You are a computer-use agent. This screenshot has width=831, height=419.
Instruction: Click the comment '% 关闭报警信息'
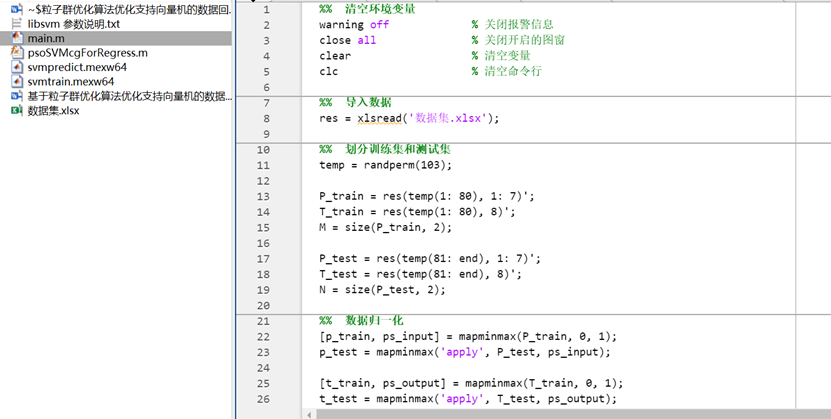pyautogui.click(x=512, y=24)
